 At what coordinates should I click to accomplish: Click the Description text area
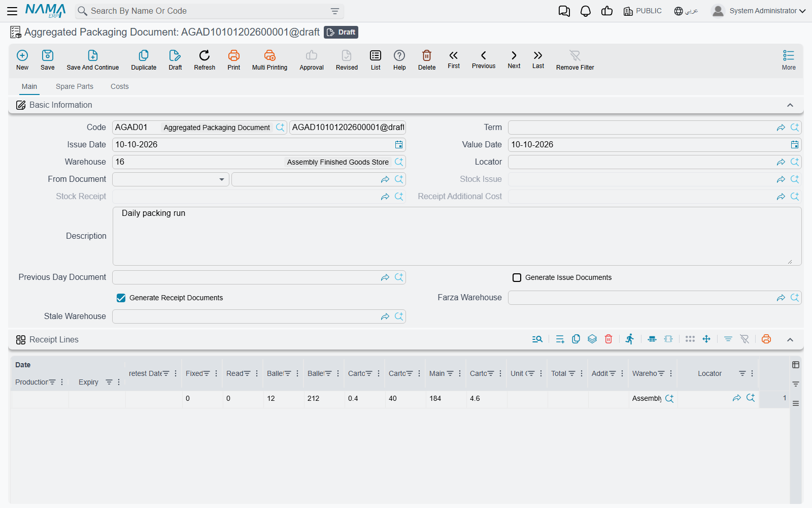pos(457,236)
